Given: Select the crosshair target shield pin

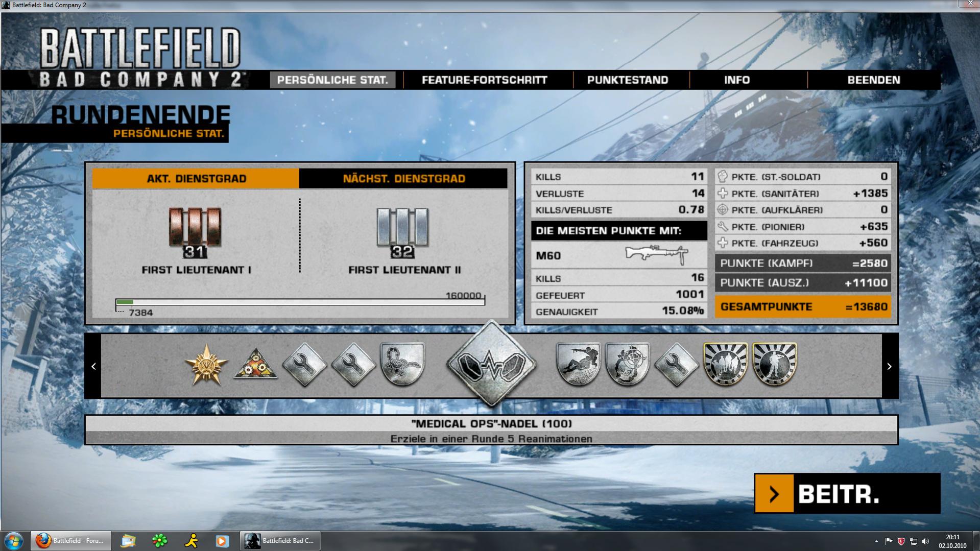Looking at the screenshot, I should pos(627,364).
